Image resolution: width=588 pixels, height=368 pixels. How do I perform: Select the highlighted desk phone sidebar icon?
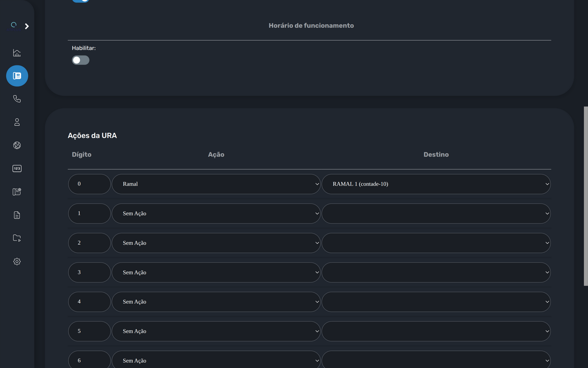(x=17, y=76)
